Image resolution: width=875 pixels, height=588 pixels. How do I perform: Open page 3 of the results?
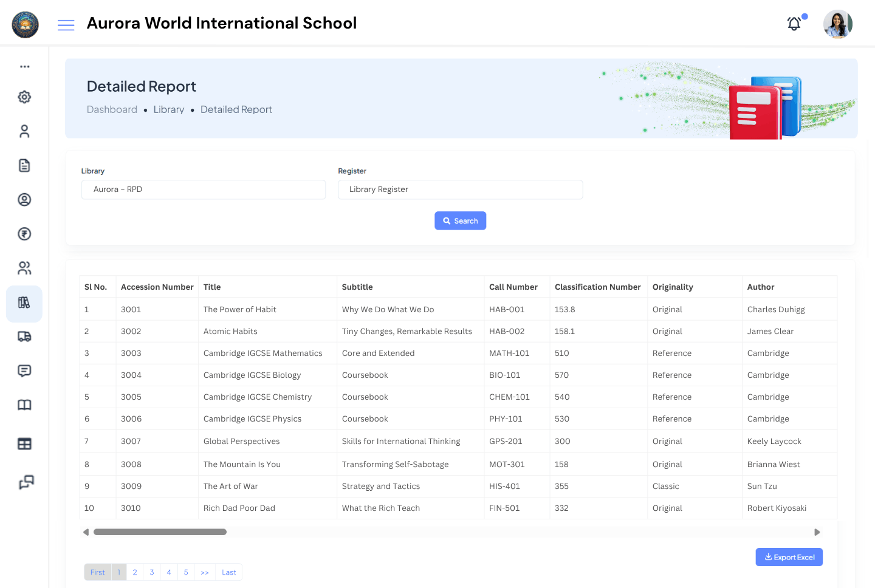coord(151,572)
